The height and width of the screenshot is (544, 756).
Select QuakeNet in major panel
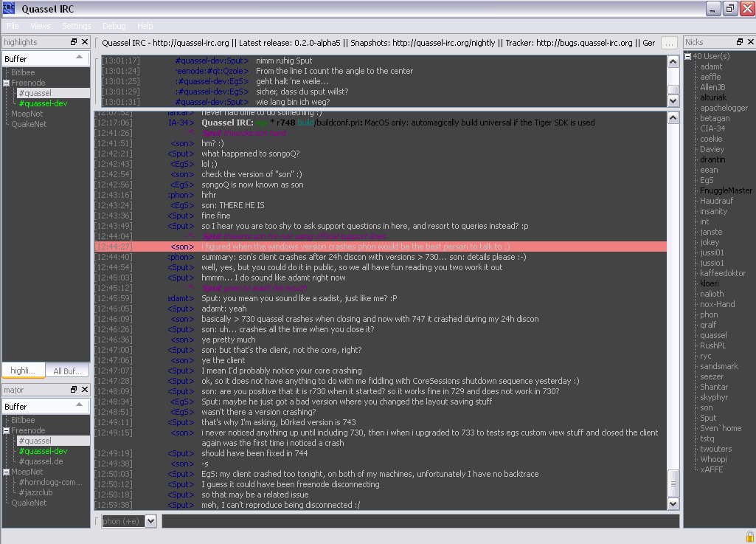(29, 503)
